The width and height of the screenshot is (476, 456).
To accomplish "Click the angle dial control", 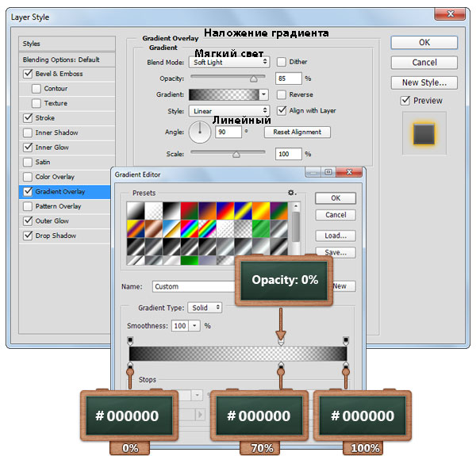I will (200, 132).
